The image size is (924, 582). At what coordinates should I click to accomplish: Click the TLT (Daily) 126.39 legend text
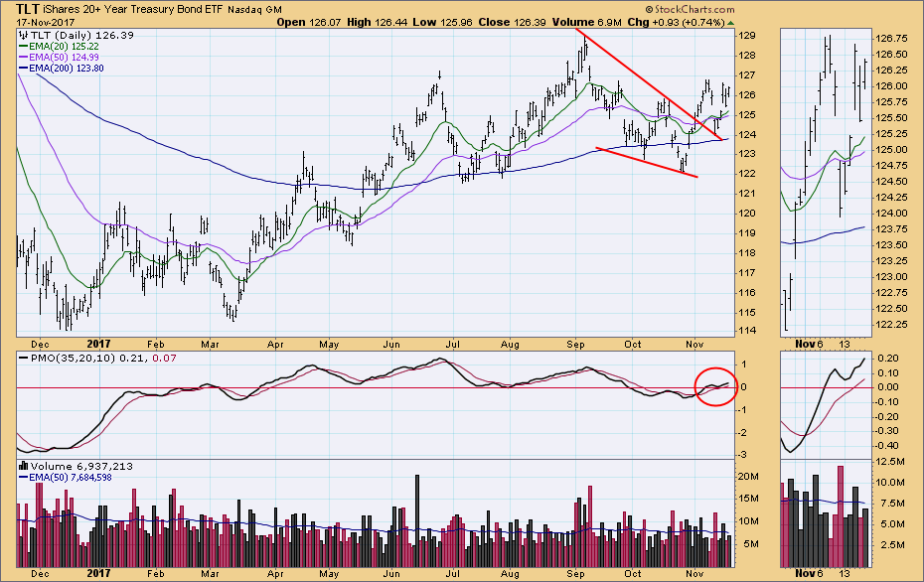81,36
